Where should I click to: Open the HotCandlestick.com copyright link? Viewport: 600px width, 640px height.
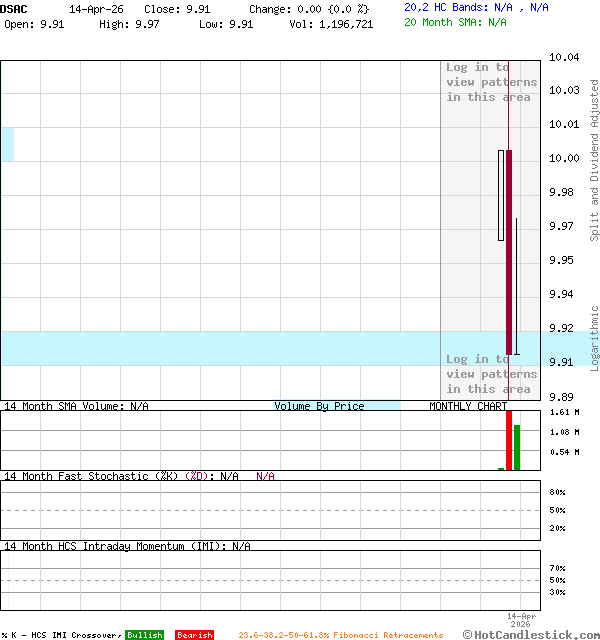530,634
